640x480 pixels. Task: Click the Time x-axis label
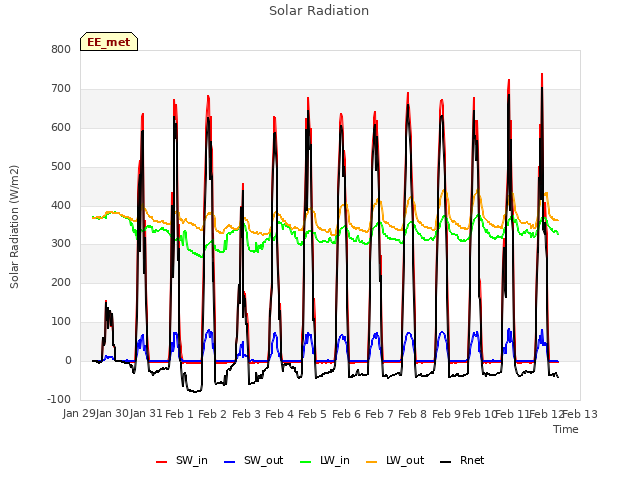(566, 429)
